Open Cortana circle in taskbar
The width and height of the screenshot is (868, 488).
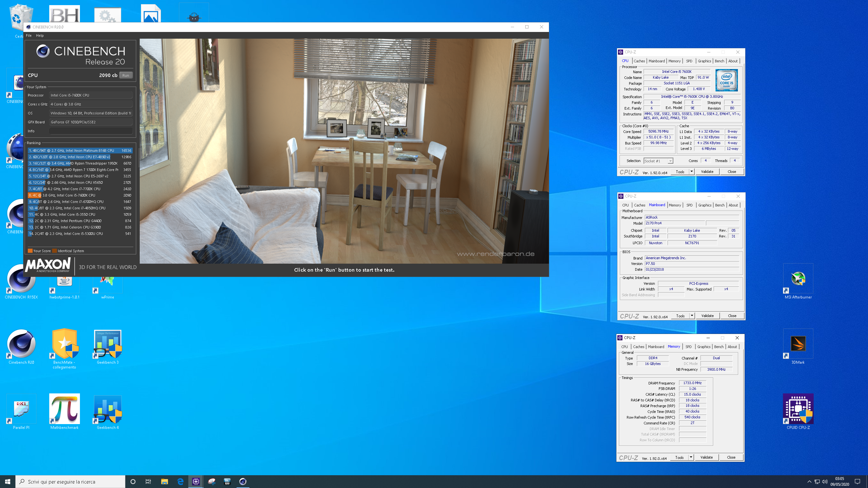(x=133, y=482)
